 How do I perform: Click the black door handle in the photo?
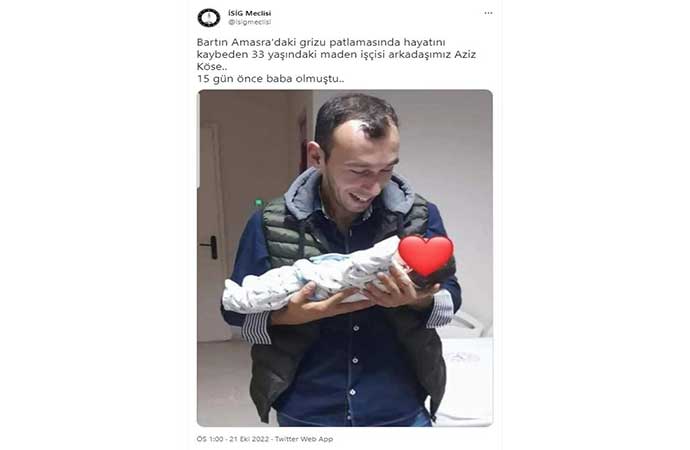click(x=210, y=247)
